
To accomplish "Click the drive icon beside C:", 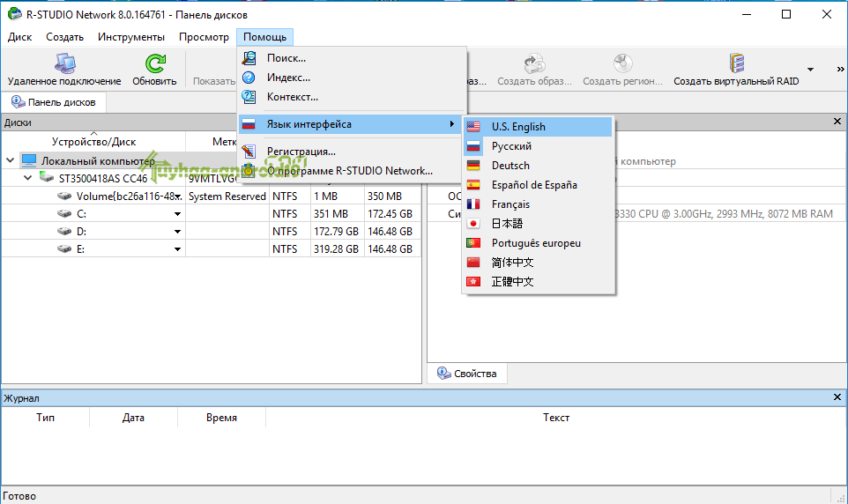I will [64, 213].
